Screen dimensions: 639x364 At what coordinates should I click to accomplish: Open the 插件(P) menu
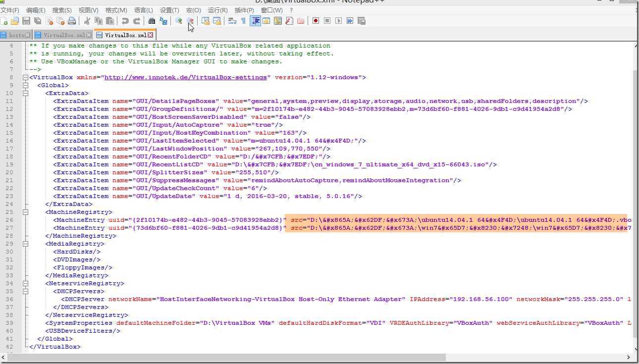pyautogui.click(x=244, y=10)
